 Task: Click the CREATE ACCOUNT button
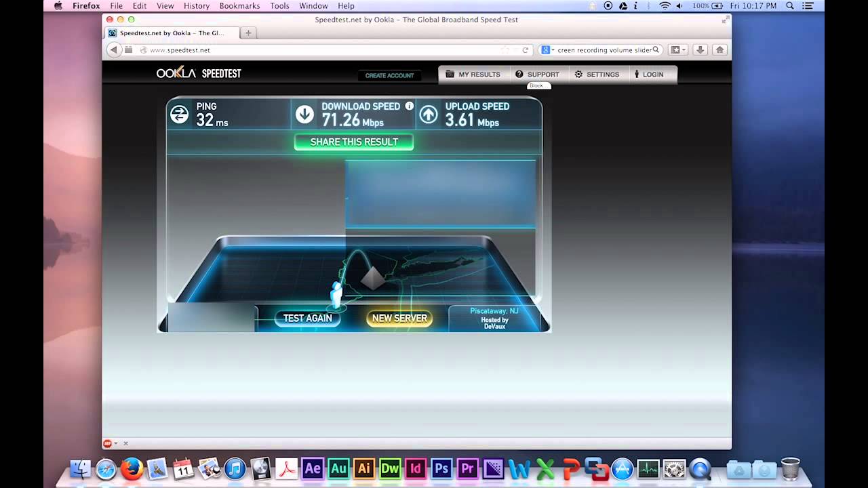[389, 75]
